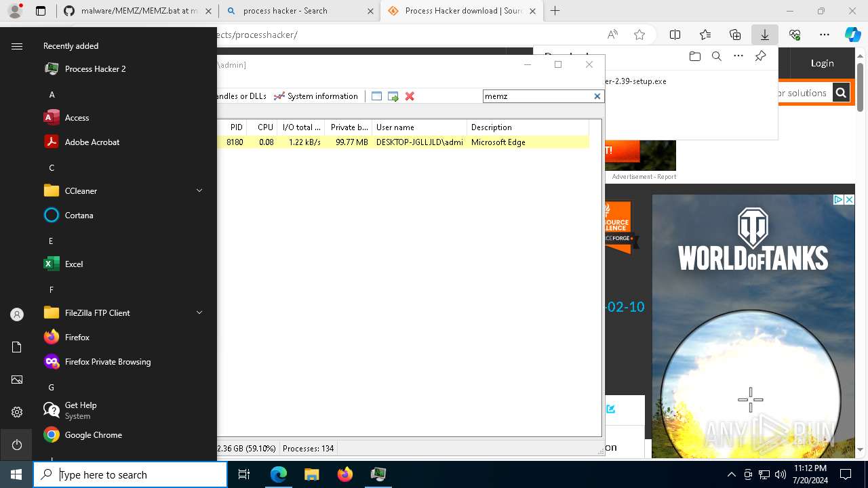The image size is (868, 488).
Task: Open Documents from Start sidebar
Action: click(17, 347)
